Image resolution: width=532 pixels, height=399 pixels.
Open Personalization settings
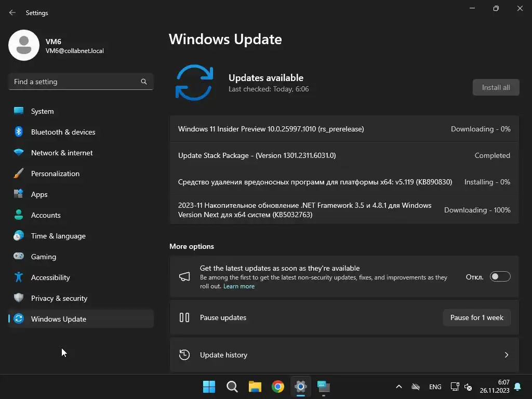[81, 174]
